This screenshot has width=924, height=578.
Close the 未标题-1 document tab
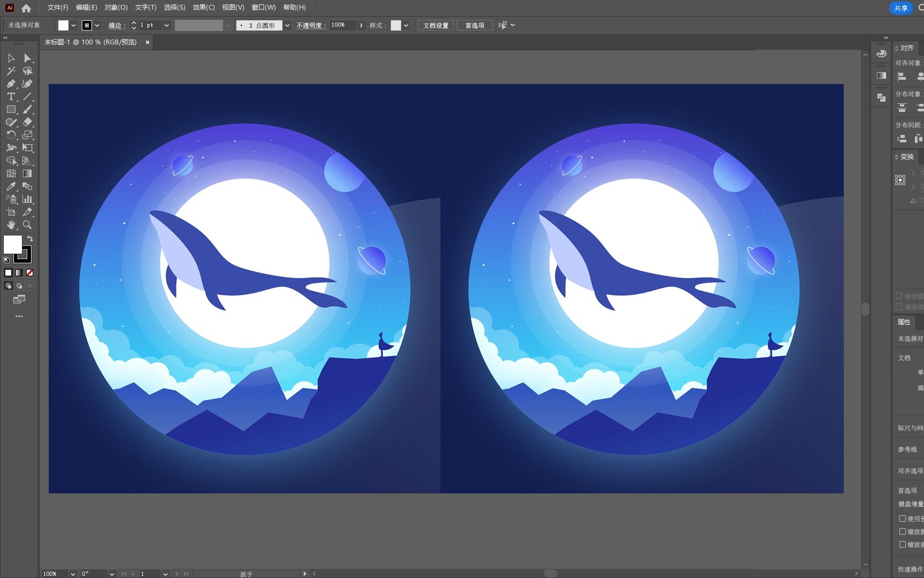(148, 42)
